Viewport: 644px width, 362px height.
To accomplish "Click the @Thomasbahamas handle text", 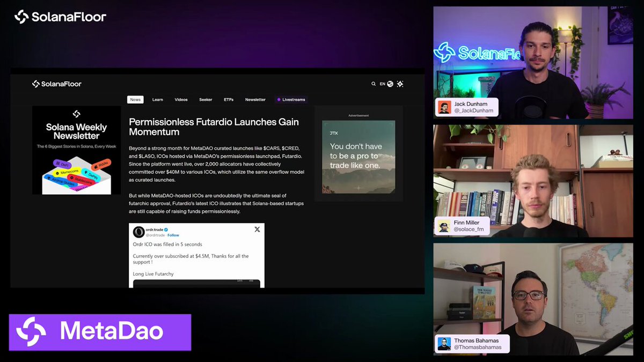I will tap(478, 347).
